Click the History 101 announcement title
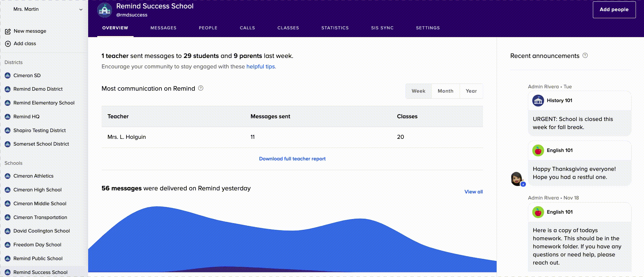The width and height of the screenshot is (644, 277). pos(559,100)
